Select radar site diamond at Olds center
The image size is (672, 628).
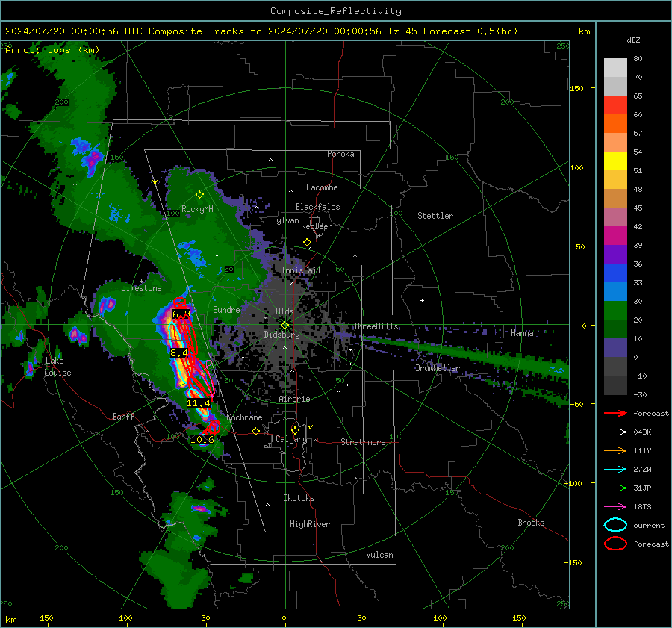point(284,326)
